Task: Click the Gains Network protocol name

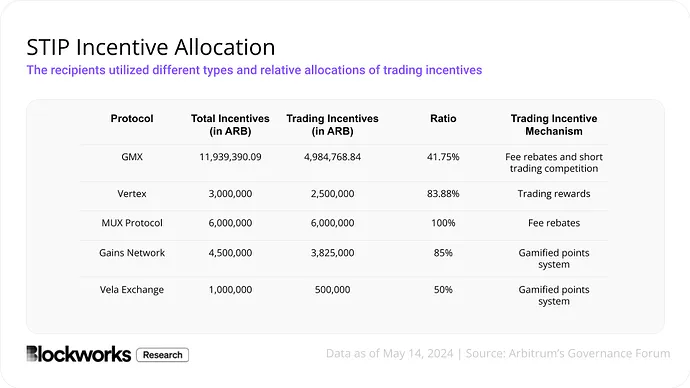Action: [x=132, y=253]
